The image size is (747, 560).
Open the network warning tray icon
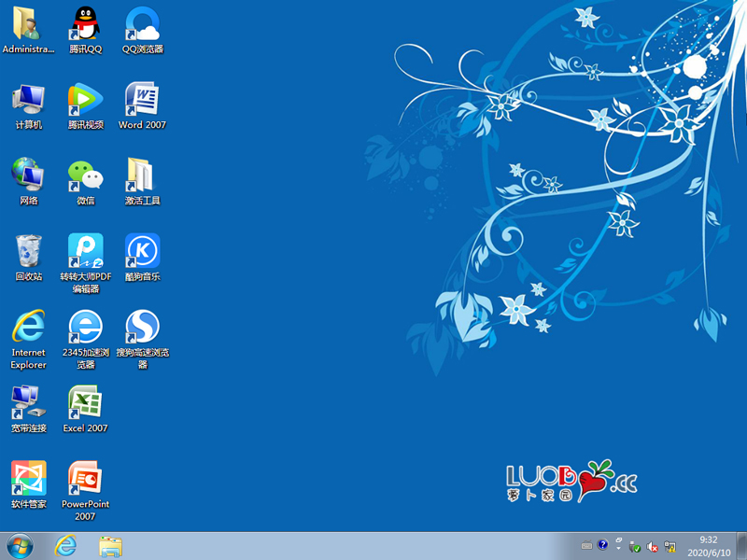coord(669,547)
